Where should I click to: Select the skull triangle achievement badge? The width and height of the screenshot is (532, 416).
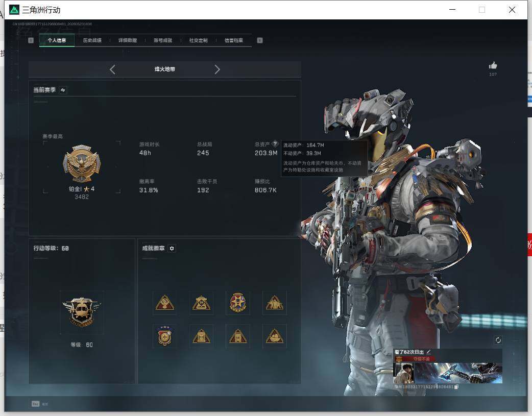[165, 303]
